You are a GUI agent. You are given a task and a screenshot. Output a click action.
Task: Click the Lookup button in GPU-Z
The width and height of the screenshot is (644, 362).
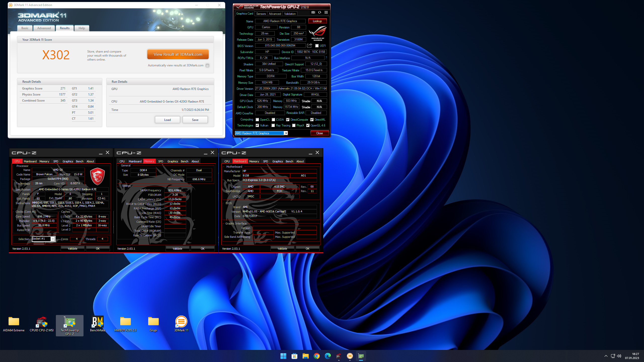(x=317, y=21)
